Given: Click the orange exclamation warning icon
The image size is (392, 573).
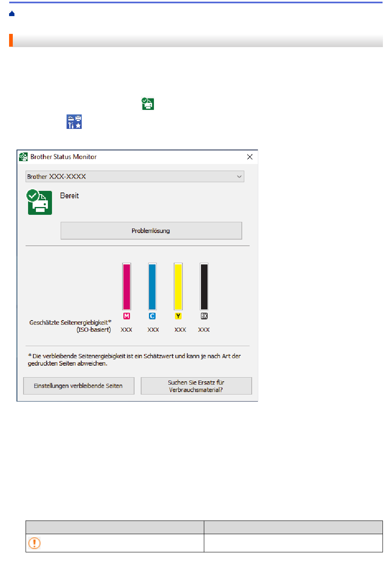Looking at the screenshot, I should (x=34, y=543).
